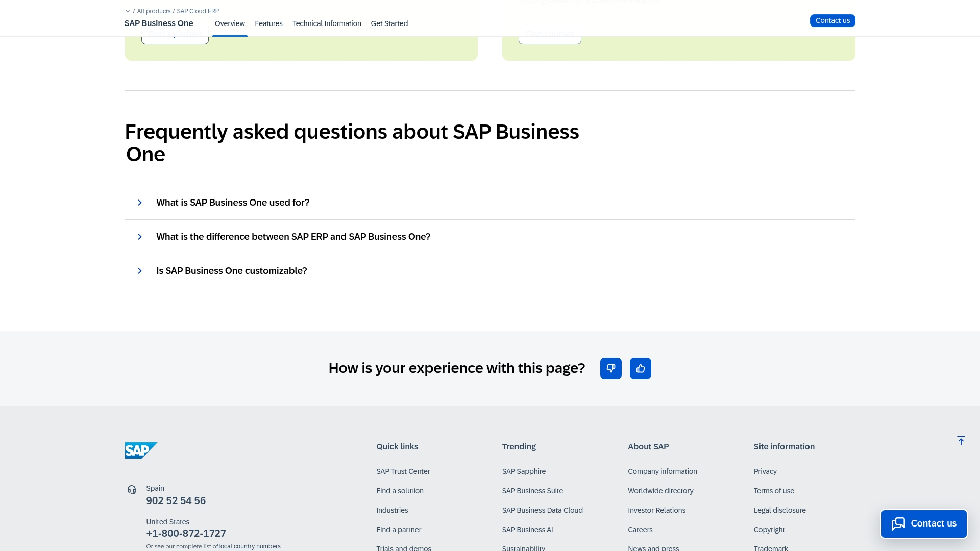980x551 pixels.
Task: Open SAP Trust Center link
Action: point(403,471)
